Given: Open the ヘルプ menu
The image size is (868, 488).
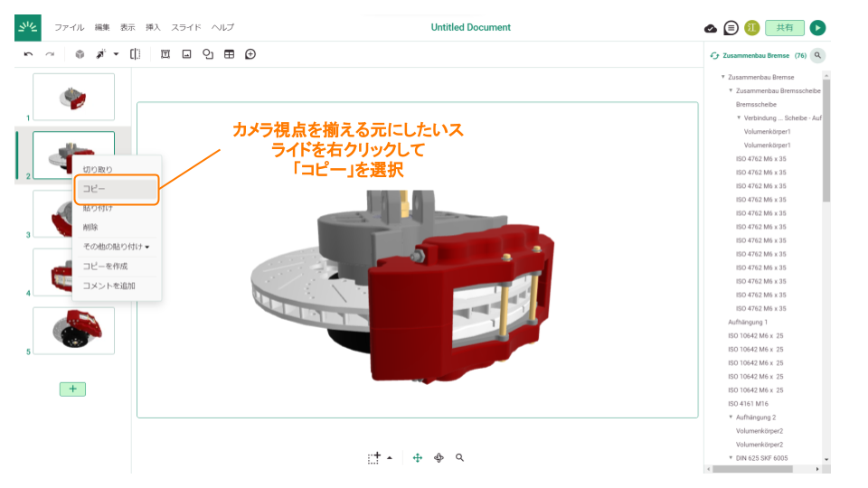Looking at the screenshot, I should pos(222,28).
